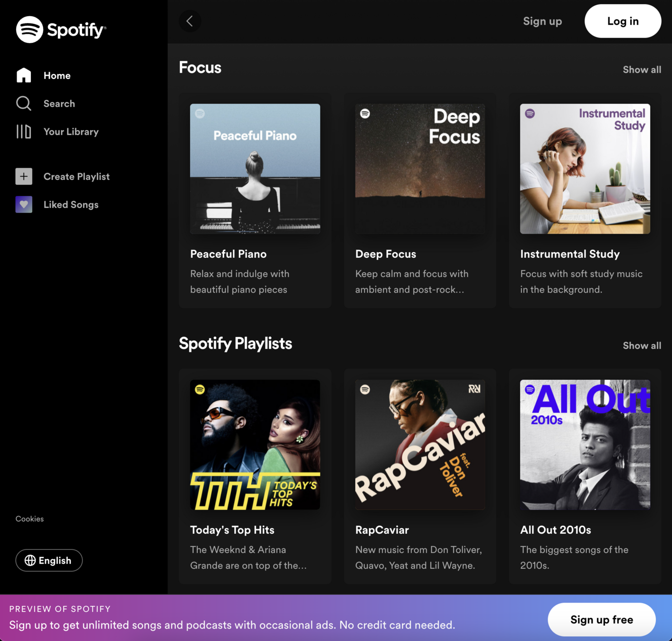Click the PREVIEW OF SPOTIFY banner label
The width and height of the screenshot is (672, 641).
pyautogui.click(x=60, y=609)
